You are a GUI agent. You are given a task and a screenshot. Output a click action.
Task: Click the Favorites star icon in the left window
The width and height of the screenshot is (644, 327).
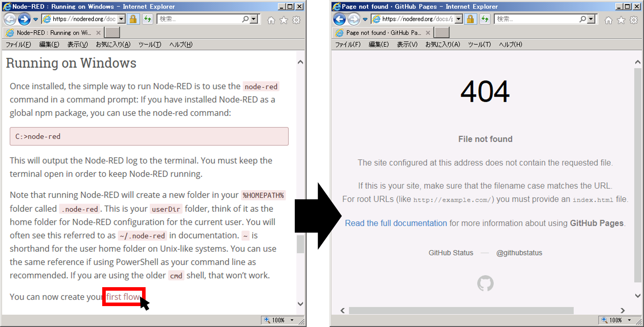click(x=284, y=20)
